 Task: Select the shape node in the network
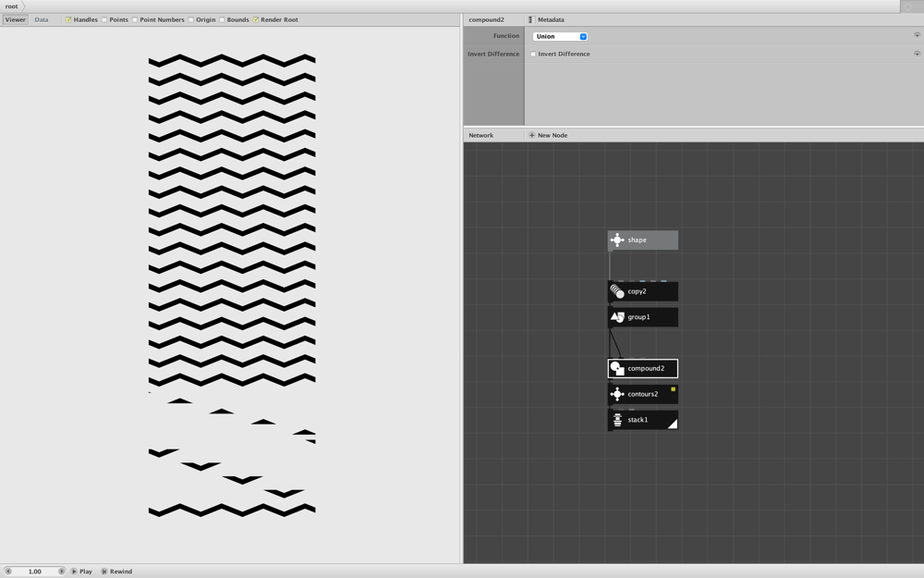tap(642, 240)
